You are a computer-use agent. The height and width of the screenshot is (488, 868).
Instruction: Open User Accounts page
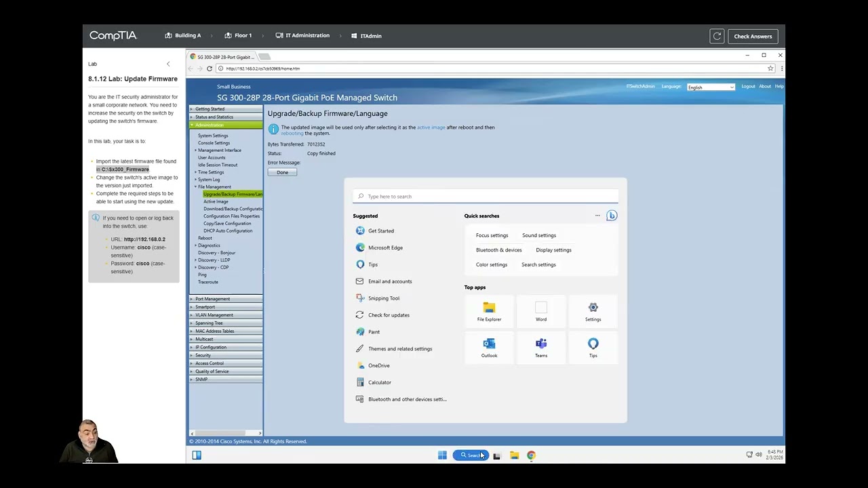pyautogui.click(x=212, y=158)
